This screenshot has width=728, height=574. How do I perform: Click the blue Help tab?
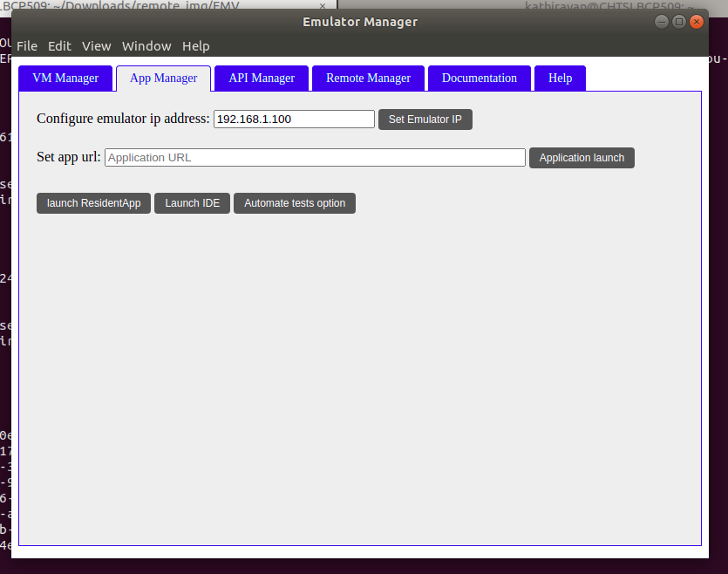pyautogui.click(x=560, y=79)
